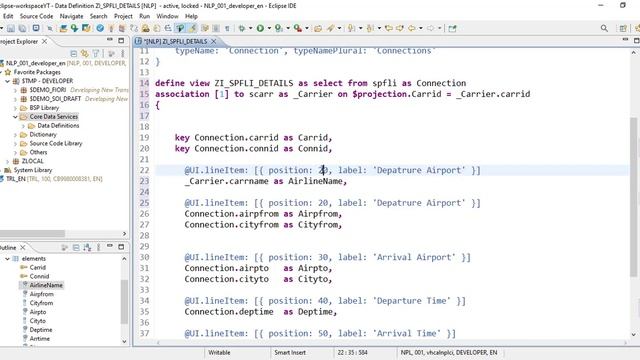
Task: Open the Window menu
Action: point(167,16)
